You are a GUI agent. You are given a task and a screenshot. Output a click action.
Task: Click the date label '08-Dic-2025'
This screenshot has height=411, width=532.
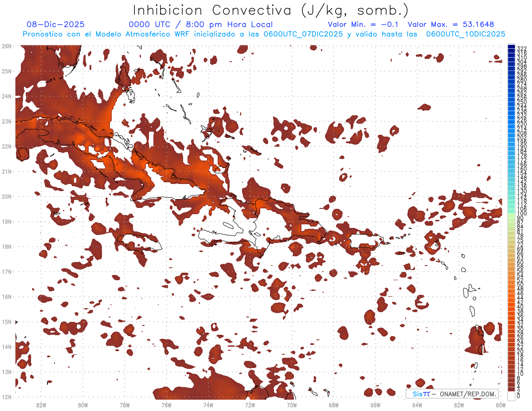[55, 25]
